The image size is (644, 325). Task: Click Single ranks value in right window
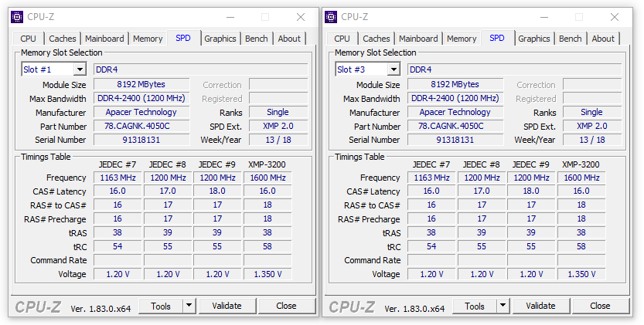click(x=592, y=113)
